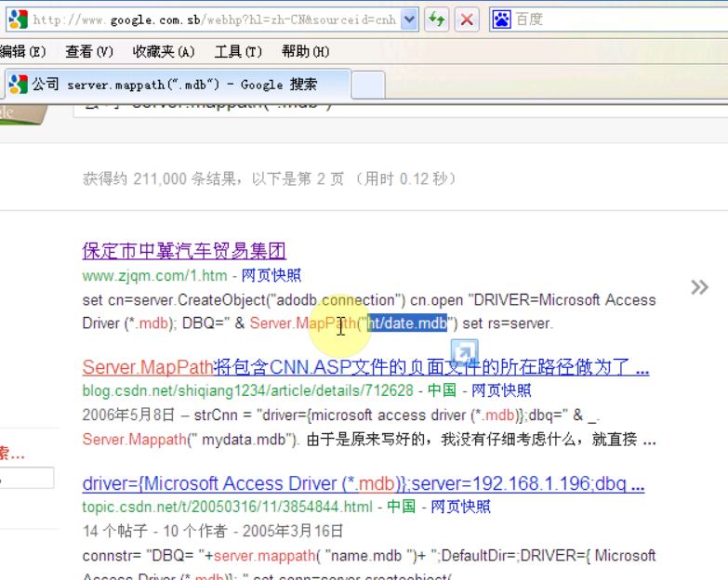Click the address bar URL text
The height and width of the screenshot is (580, 728).
[x=215, y=20]
